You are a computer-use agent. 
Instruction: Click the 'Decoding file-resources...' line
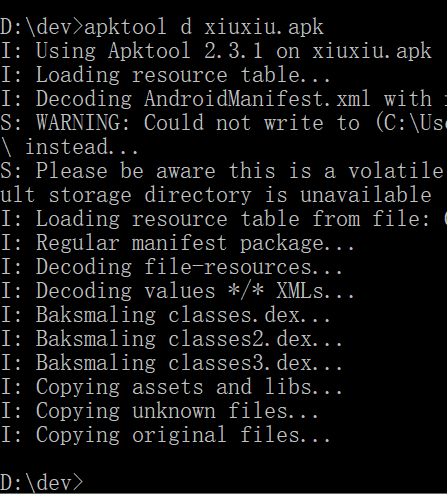pyautogui.click(x=171, y=267)
